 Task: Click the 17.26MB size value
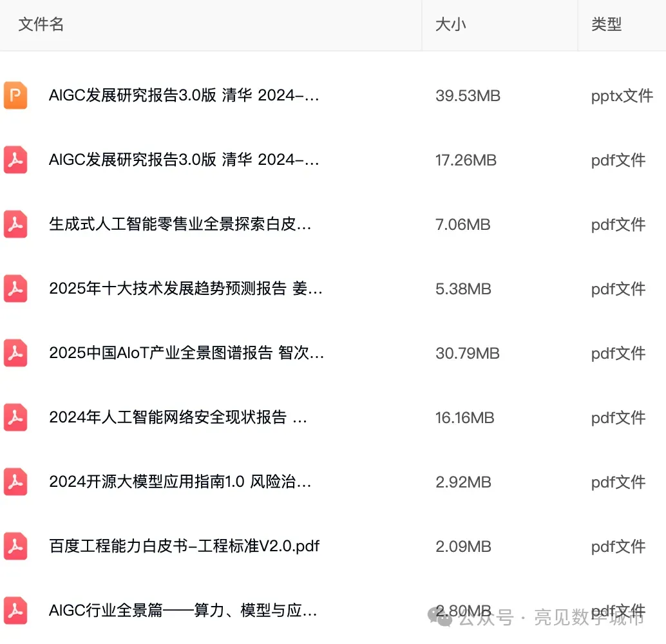466,160
